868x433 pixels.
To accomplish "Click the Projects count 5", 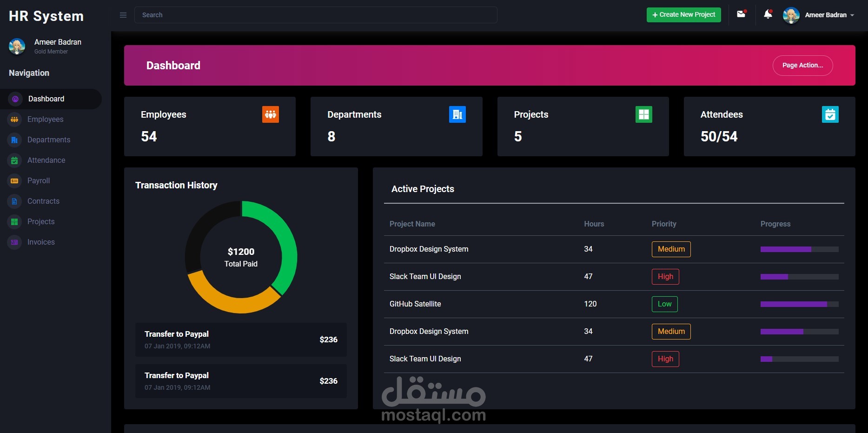I will (518, 137).
